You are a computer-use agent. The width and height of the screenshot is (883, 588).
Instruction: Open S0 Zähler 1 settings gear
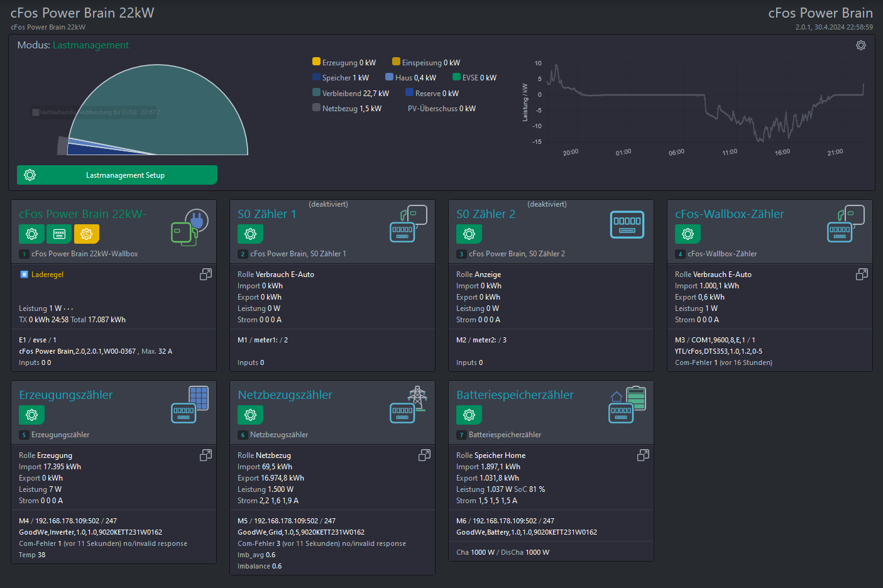click(250, 234)
